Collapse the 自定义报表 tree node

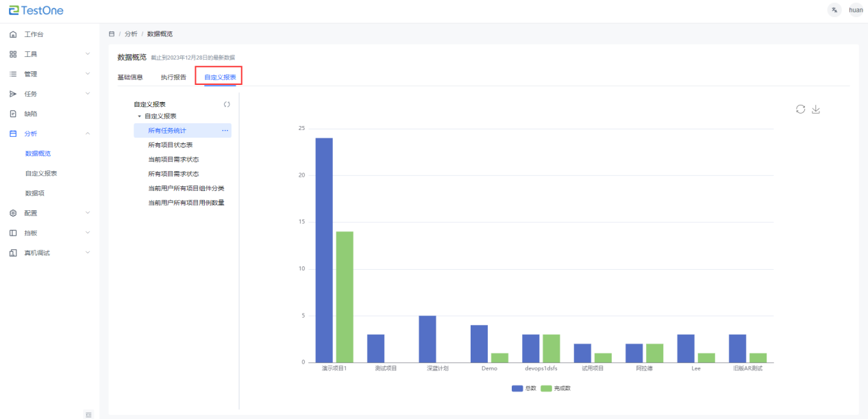140,116
